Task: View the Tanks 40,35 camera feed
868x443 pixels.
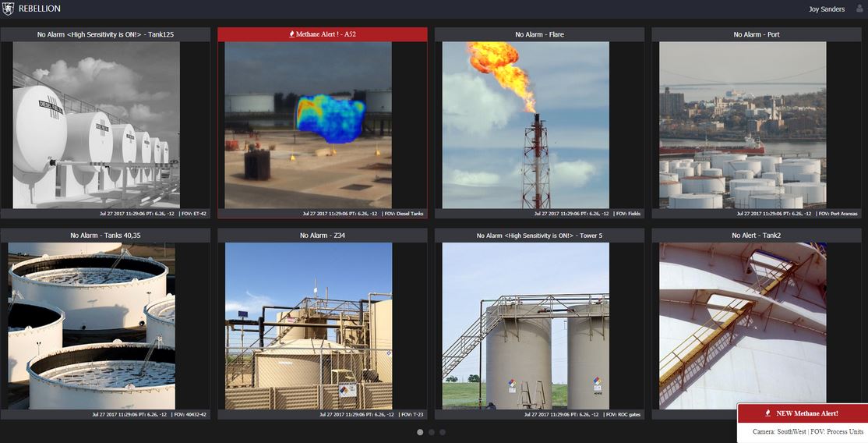Action: coord(91,325)
